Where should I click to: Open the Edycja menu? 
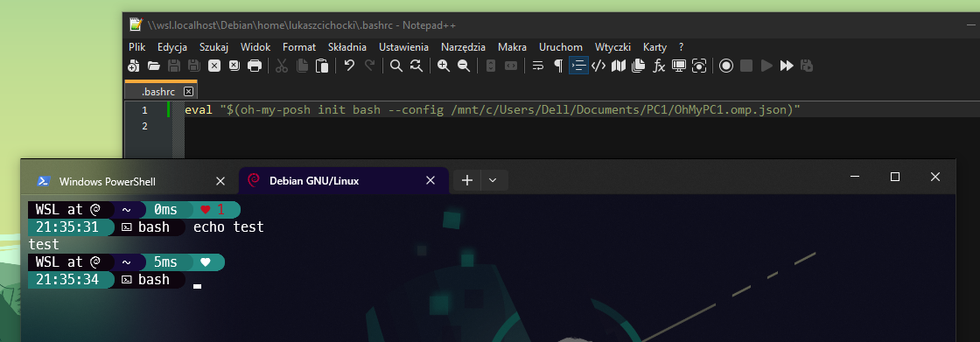click(x=172, y=47)
